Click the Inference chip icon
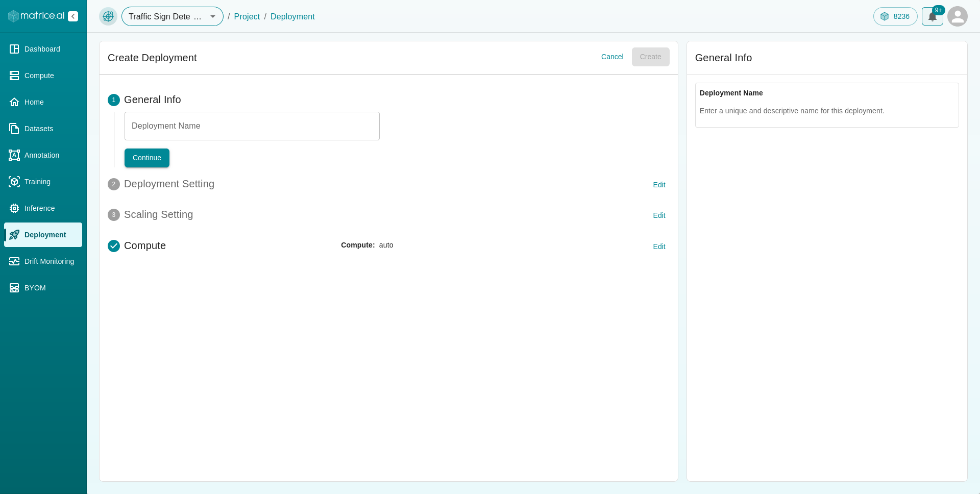Viewport: 980px width, 494px height. (x=14, y=208)
